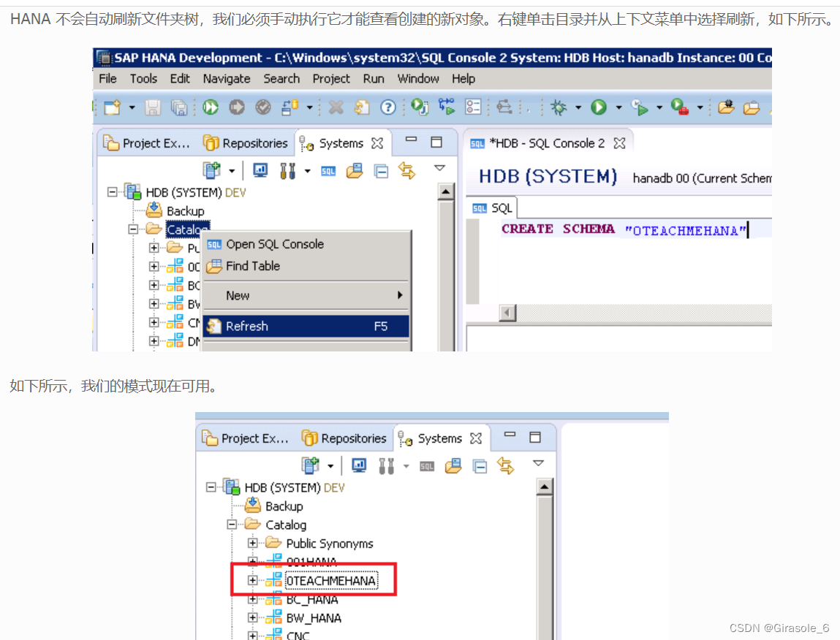Expand the BW_HANA schema node
This screenshot has height=640, width=840.
tap(252, 617)
